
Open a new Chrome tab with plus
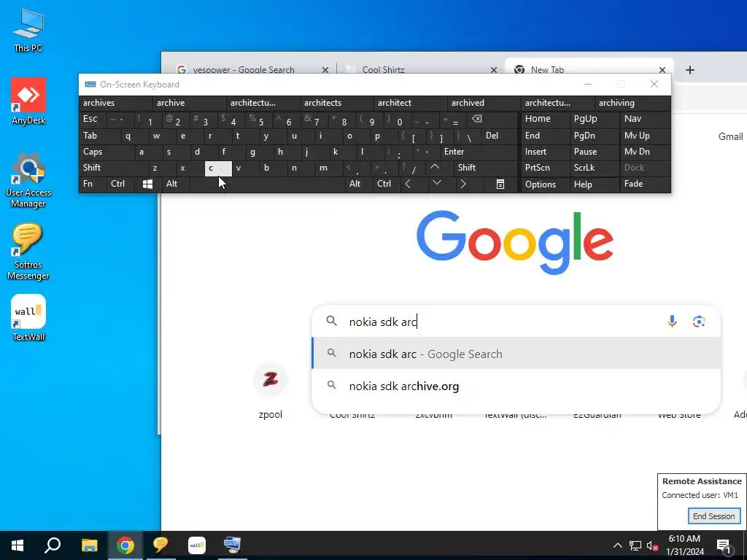(x=690, y=70)
